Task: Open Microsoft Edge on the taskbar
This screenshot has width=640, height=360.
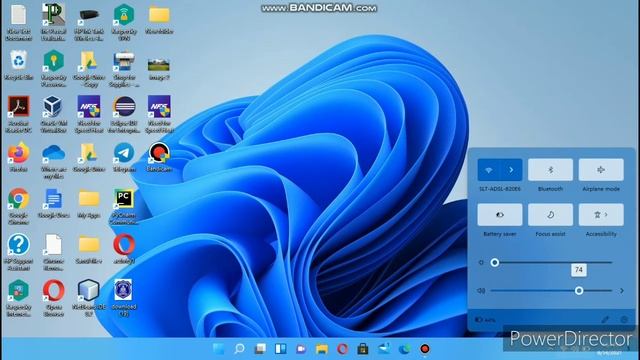Action: [x=404, y=349]
